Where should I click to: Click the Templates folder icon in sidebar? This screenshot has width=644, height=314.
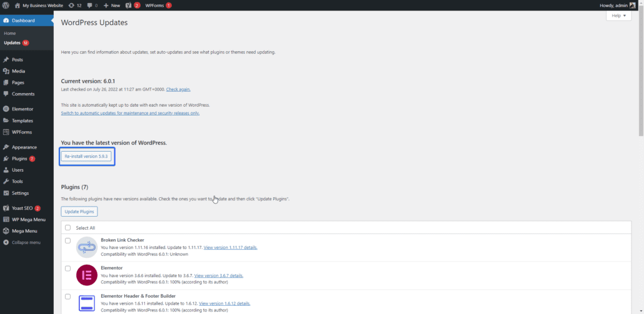tap(6, 120)
